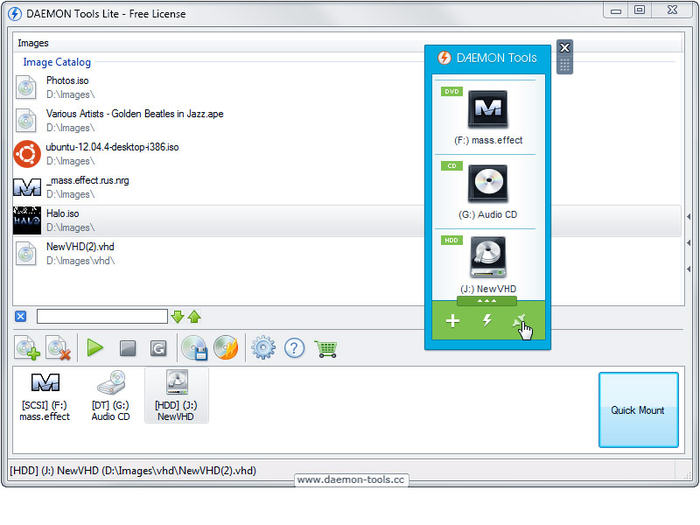Collapse the gadget drive list with the arrows bar

coord(487,301)
